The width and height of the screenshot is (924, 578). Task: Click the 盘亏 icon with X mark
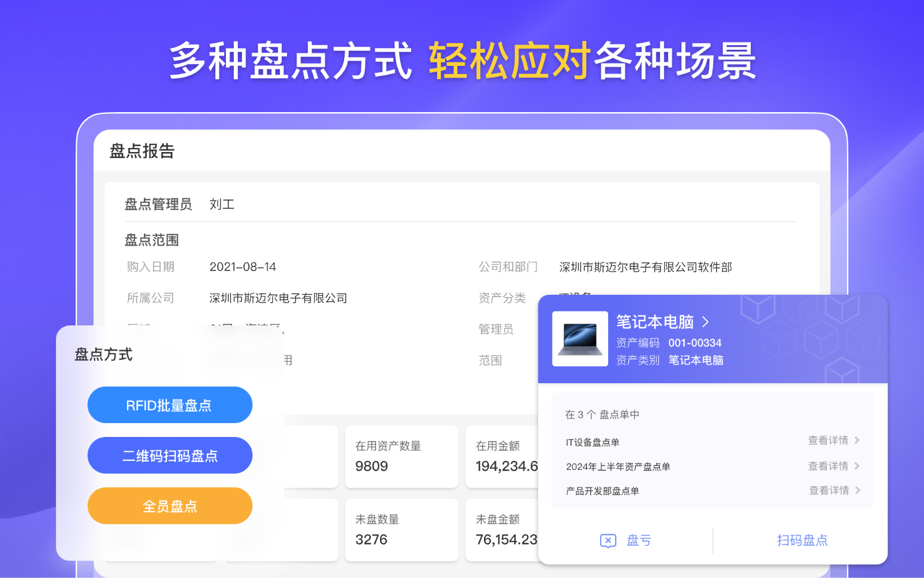coord(608,540)
